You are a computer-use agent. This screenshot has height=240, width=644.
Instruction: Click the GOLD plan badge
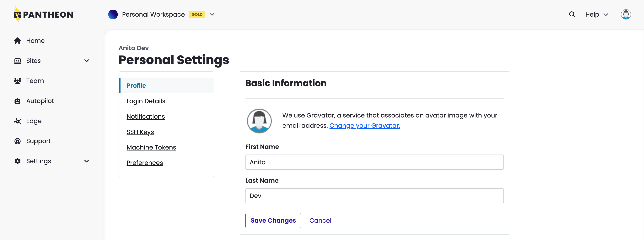197,14
